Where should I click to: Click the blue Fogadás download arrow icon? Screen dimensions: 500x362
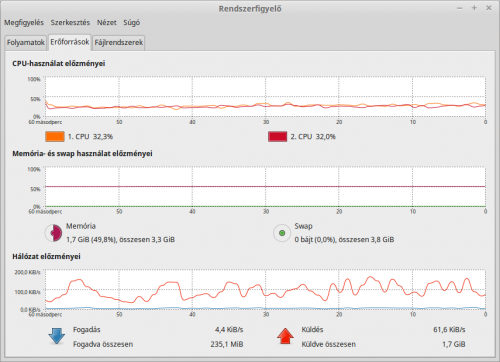(x=56, y=336)
